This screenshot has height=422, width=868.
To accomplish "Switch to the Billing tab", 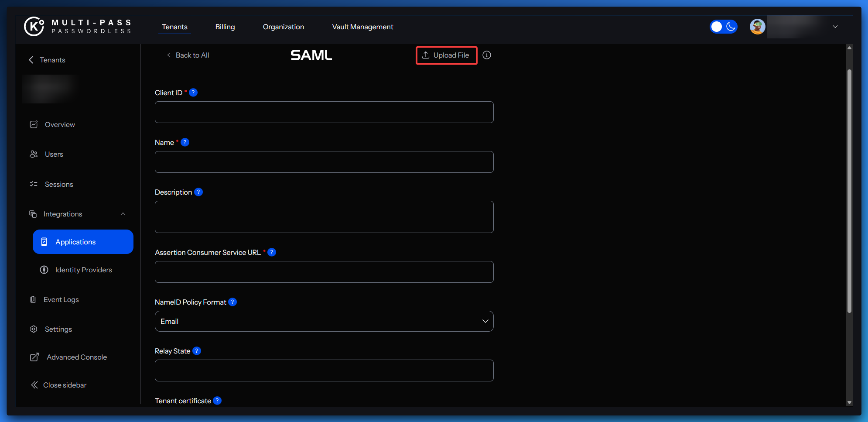I will click(x=225, y=27).
